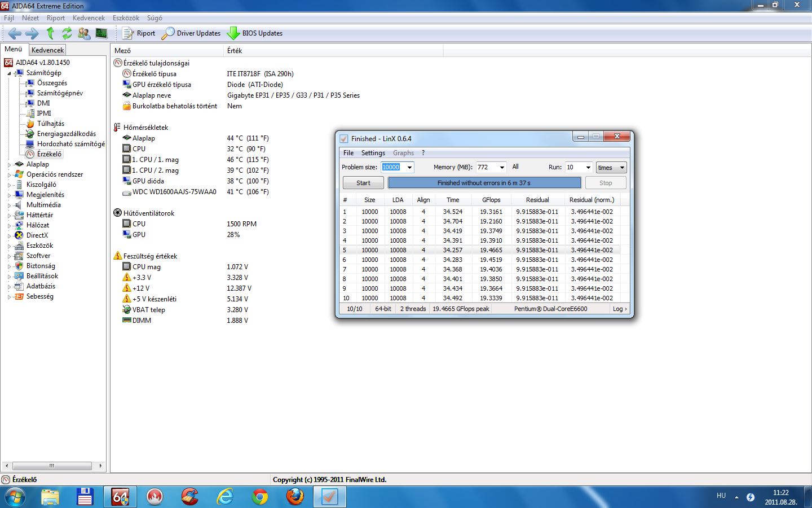This screenshot has height=508, width=812.
Task: Select row 5 in LinX results
Action: click(480, 250)
